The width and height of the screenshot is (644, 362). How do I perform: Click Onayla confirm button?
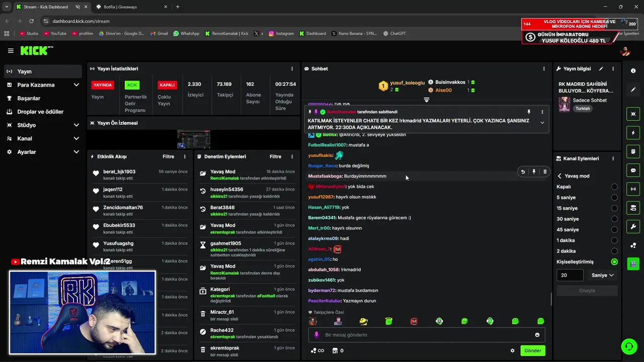pyautogui.click(x=587, y=291)
